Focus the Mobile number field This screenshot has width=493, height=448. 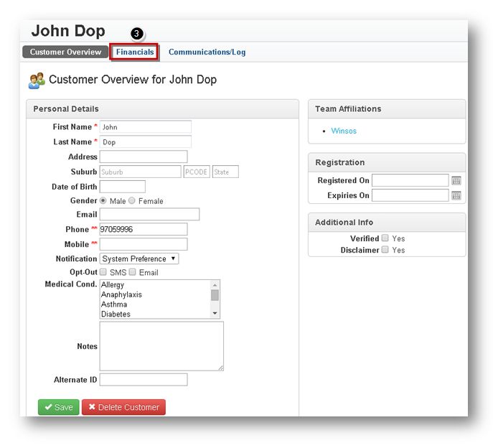pos(144,244)
